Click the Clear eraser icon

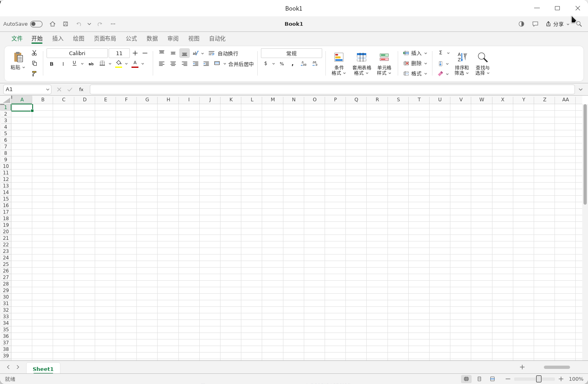tap(441, 74)
